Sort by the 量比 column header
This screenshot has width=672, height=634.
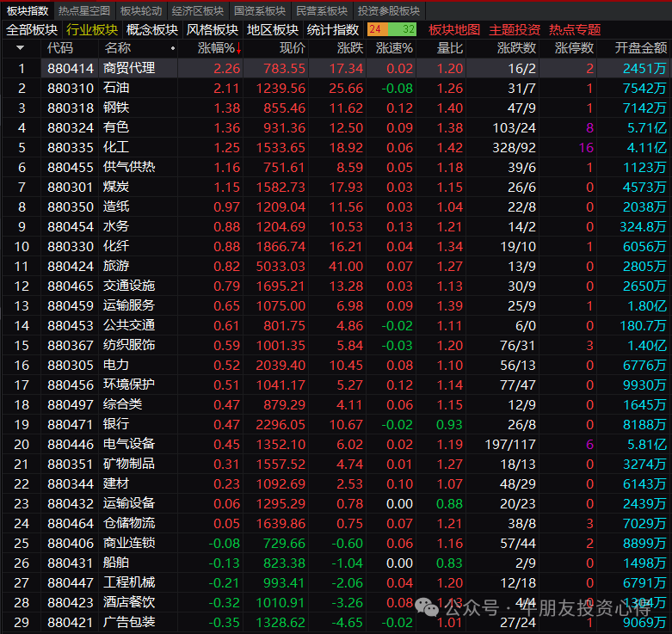pyautogui.click(x=450, y=47)
